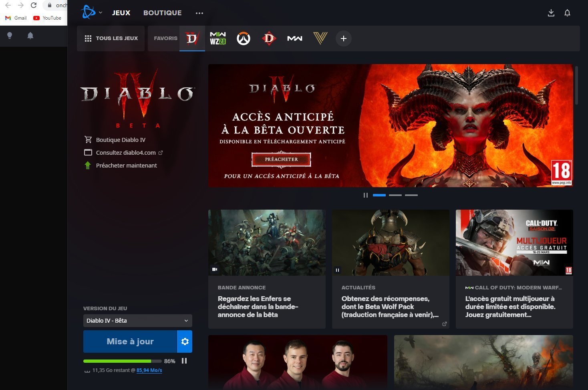Viewport: 588px width, 390px height.
Task: Click the PRÉACHETER banner button
Action: [x=281, y=159]
